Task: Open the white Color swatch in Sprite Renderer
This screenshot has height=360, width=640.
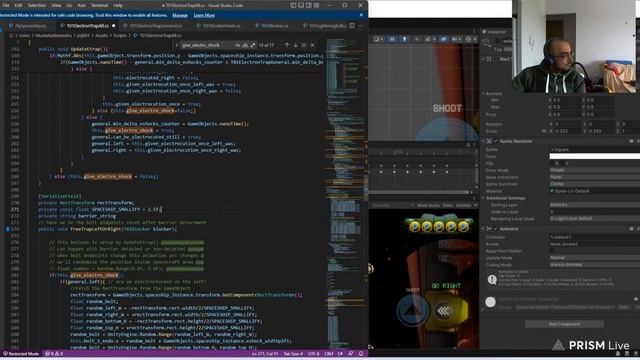Action: tap(594, 156)
